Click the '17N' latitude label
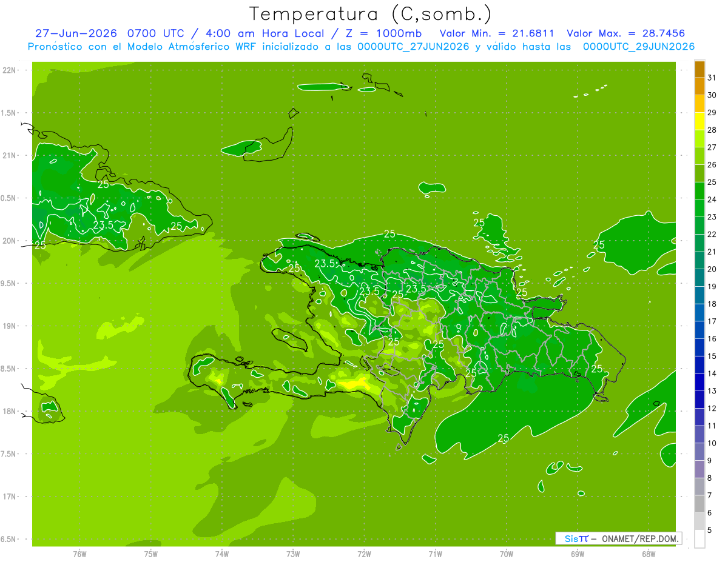This screenshot has height=562, width=728. (x=9, y=497)
